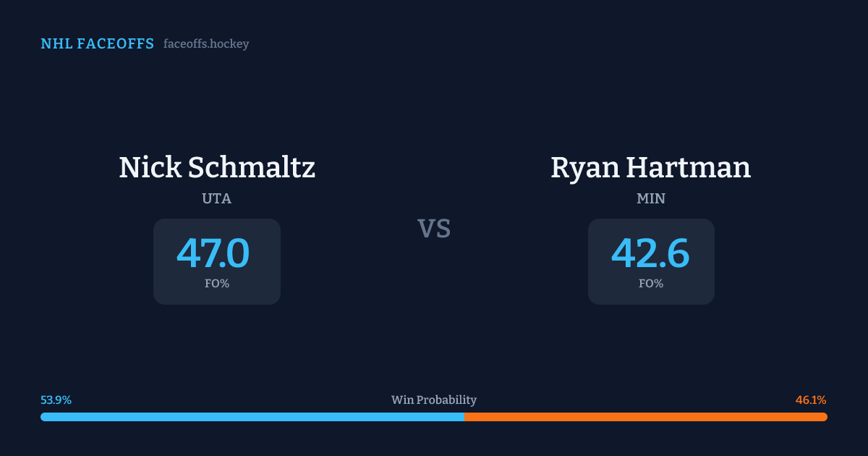Select the Ryan Hartman player name

(x=650, y=168)
